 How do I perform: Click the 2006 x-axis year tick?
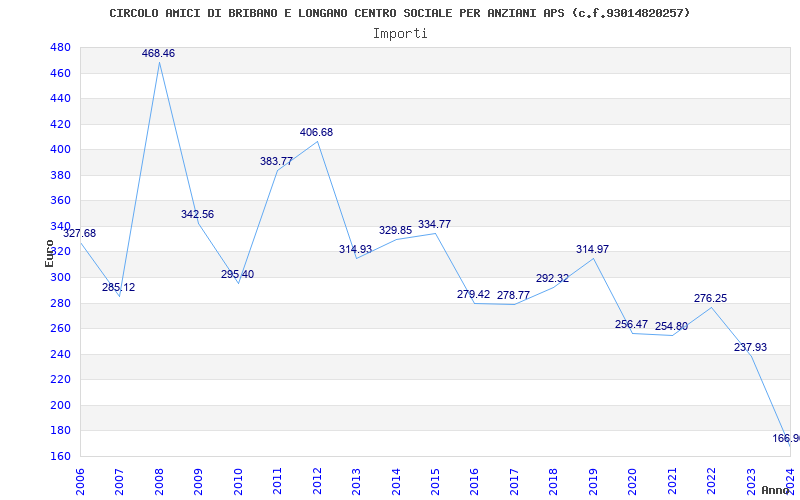[x=80, y=481]
